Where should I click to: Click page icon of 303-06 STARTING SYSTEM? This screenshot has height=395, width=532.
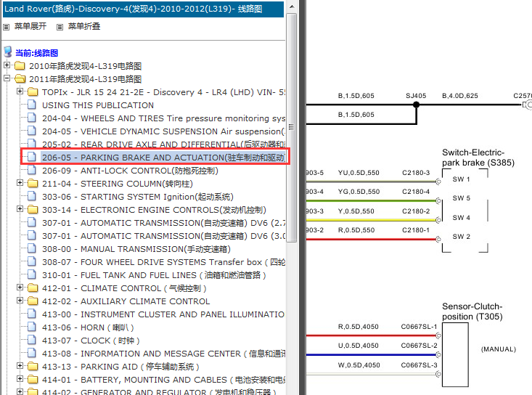tap(32, 196)
